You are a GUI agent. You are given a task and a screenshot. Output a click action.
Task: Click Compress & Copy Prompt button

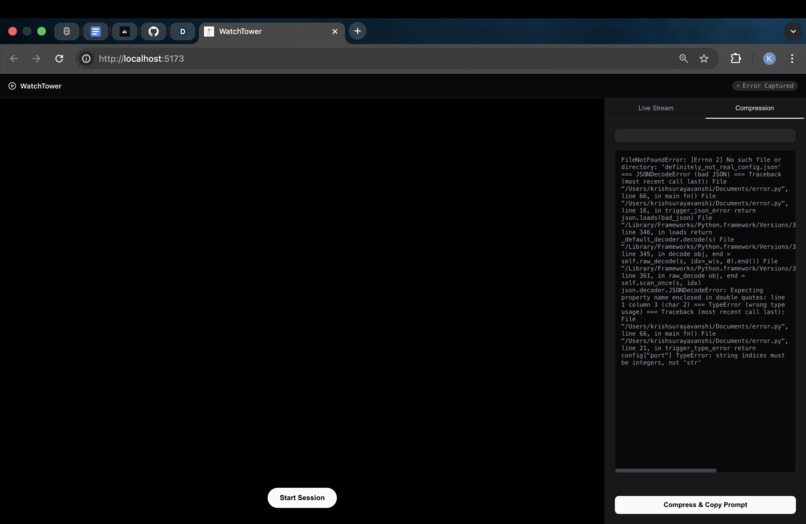[705, 504]
